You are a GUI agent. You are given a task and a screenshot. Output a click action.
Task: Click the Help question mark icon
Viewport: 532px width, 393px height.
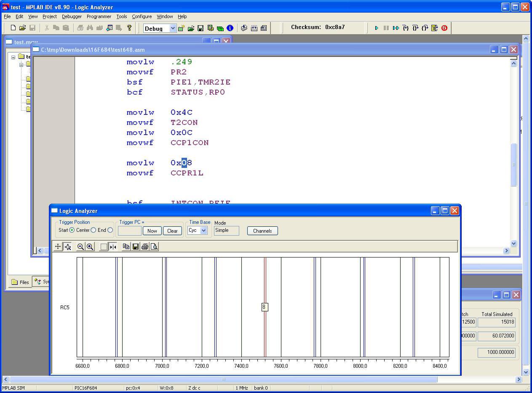click(x=129, y=28)
